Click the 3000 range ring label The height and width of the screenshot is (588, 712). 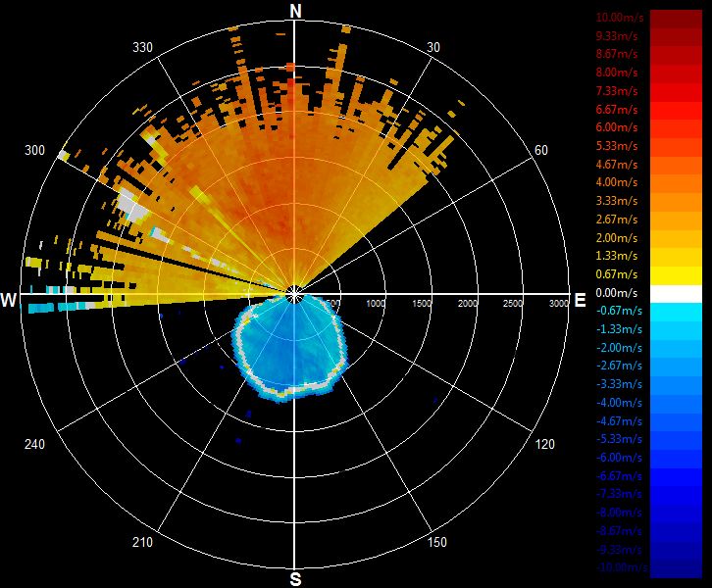point(559,304)
